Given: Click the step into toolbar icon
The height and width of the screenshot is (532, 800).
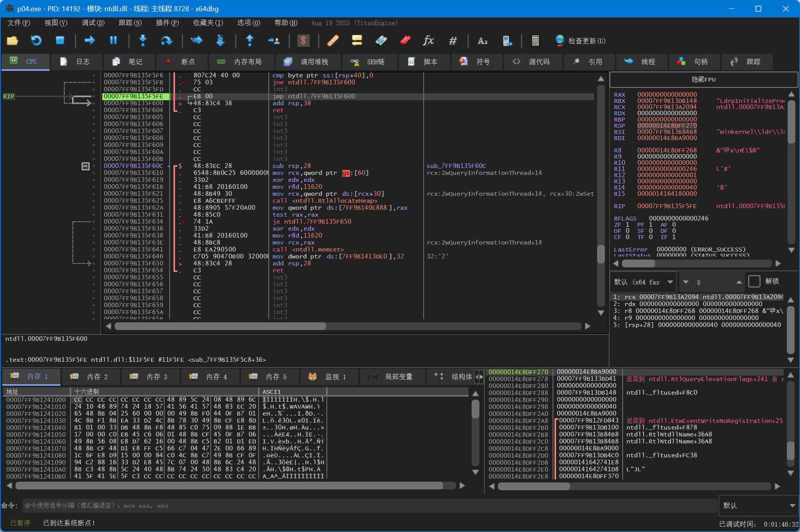Looking at the screenshot, I should pyautogui.click(x=143, y=40).
